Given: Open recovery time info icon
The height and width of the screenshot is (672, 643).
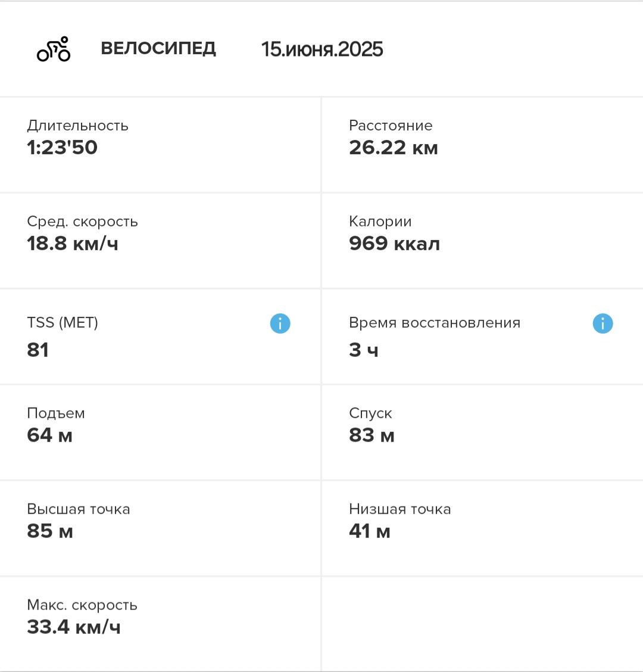Looking at the screenshot, I should [x=603, y=323].
